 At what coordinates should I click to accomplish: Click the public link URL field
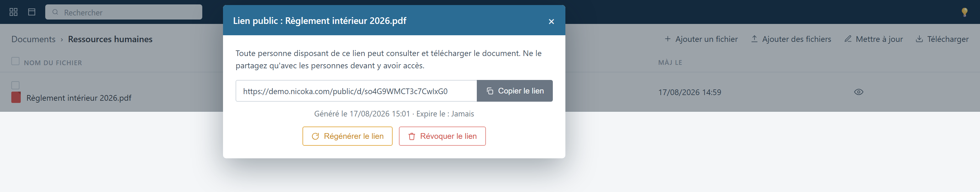pos(356,91)
